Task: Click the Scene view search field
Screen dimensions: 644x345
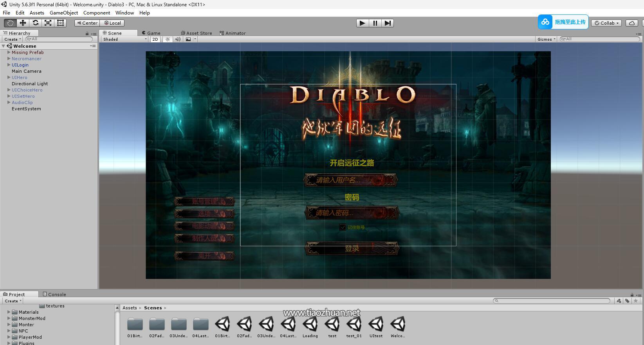Action: click(600, 39)
